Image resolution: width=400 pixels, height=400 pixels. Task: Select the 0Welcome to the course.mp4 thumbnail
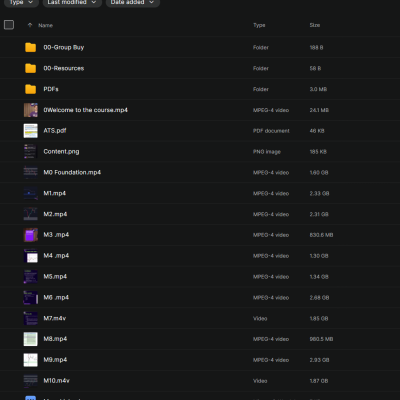coord(30,110)
